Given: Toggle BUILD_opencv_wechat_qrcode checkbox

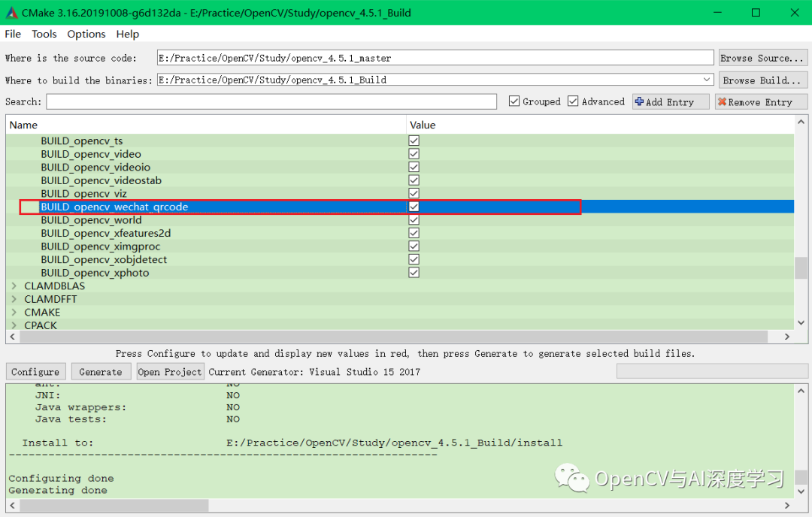Looking at the screenshot, I should [414, 207].
